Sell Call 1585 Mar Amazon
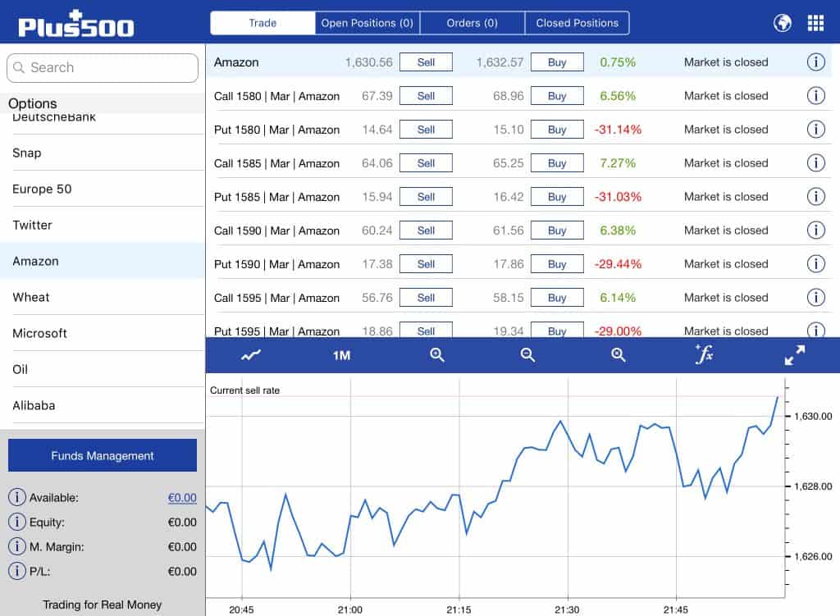840x616 pixels. tap(426, 163)
